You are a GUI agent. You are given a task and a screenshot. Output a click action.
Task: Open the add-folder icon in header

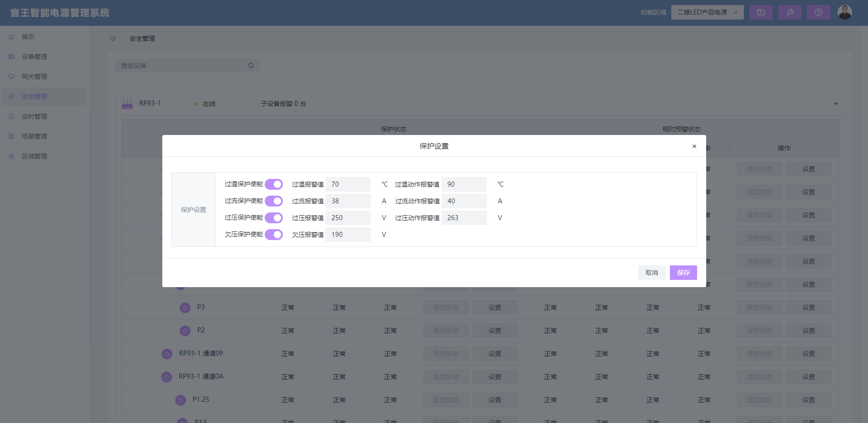point(761,12)
